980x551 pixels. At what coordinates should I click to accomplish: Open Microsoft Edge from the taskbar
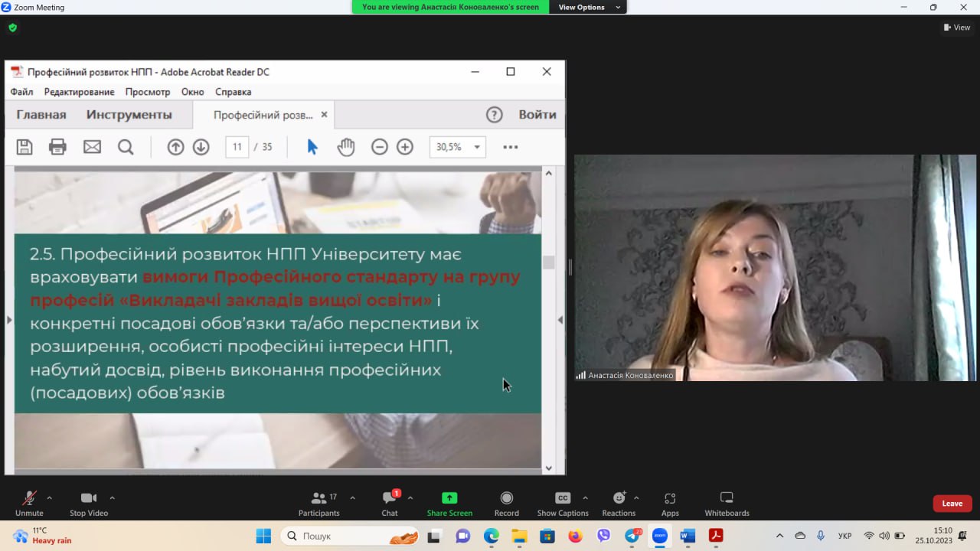coord(492,536)
